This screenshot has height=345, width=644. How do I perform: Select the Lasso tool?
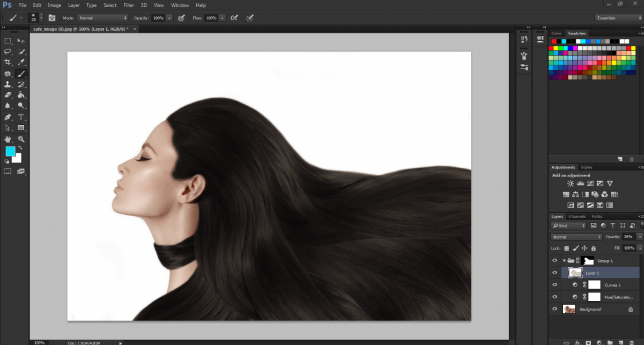click(x=8, y=52)
